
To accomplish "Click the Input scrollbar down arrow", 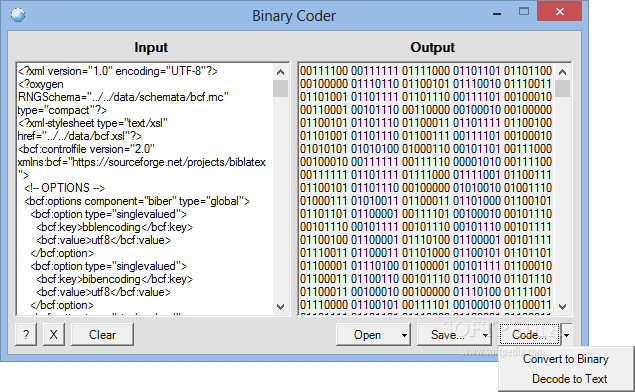I will tap(280, 307).
